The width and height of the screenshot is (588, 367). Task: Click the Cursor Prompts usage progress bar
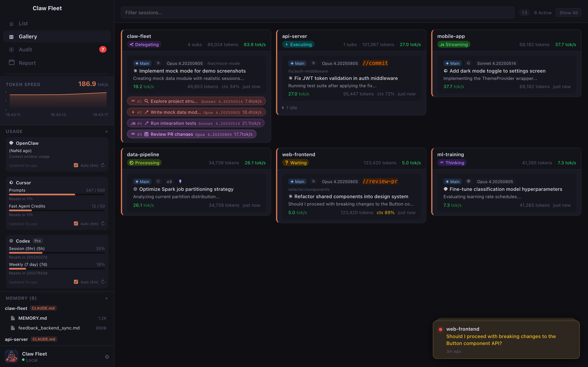coord(57,195)
